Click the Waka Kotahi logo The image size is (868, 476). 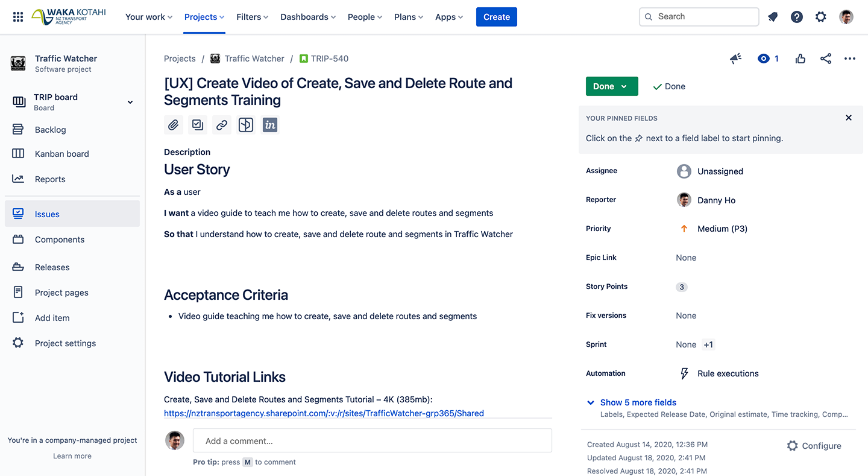(68, 17)
